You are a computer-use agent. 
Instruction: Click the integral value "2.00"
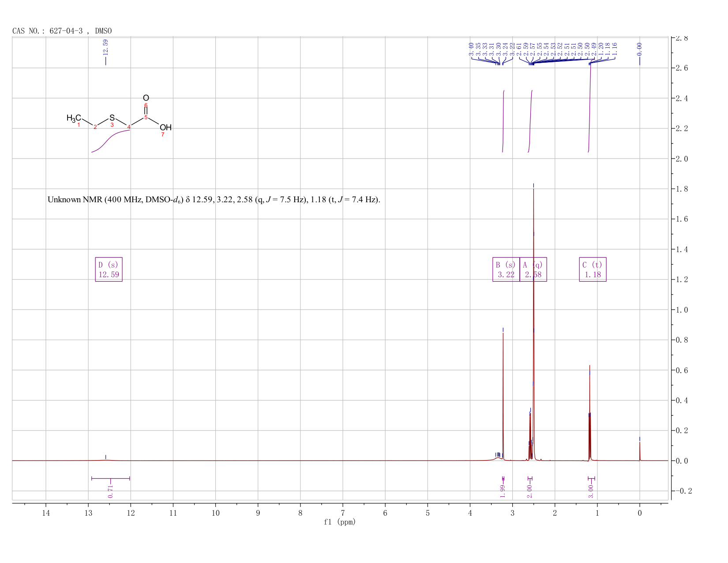530,491
